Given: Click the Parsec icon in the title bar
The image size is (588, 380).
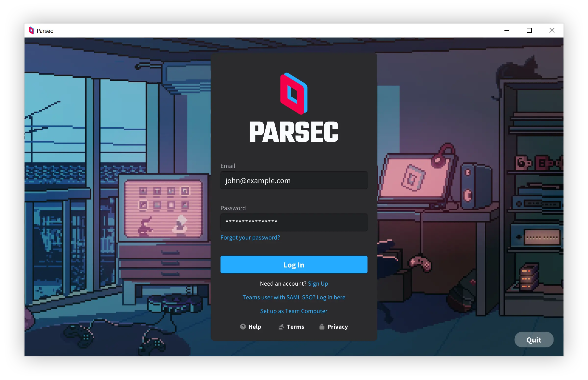Looking at the screenshot, I should [x=31, y=31].
